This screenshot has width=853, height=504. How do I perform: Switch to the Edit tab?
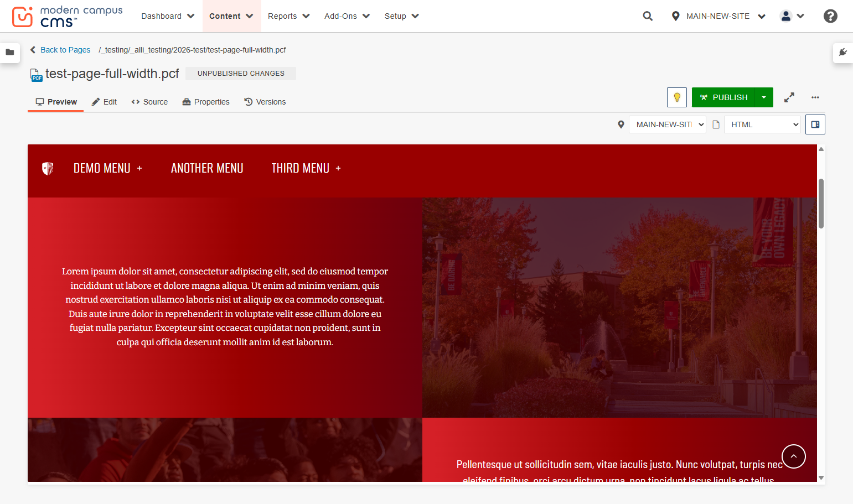pyautogui.click(x=104, y=102)
